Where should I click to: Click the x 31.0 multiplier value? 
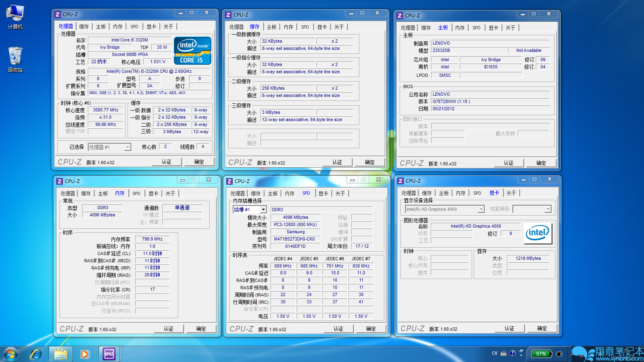pyautogui.click(x=106, y=117)
